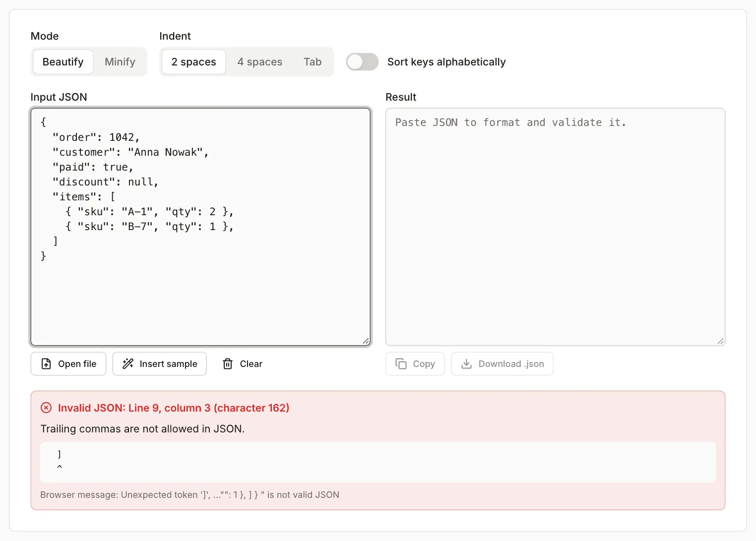
Task: Select Beautify mode
Action: coord(63,62)
